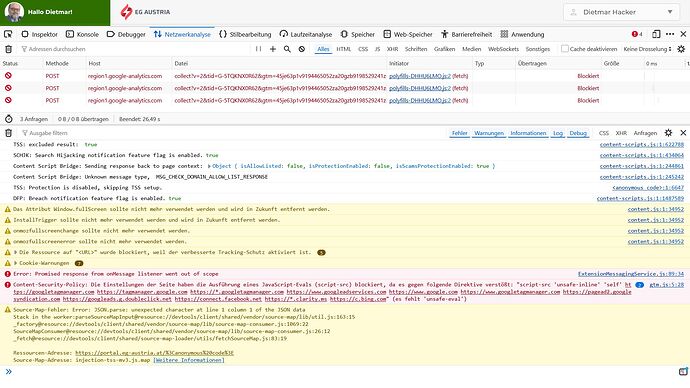
Task: Open the Debugger tab
Action: point(126,34)
